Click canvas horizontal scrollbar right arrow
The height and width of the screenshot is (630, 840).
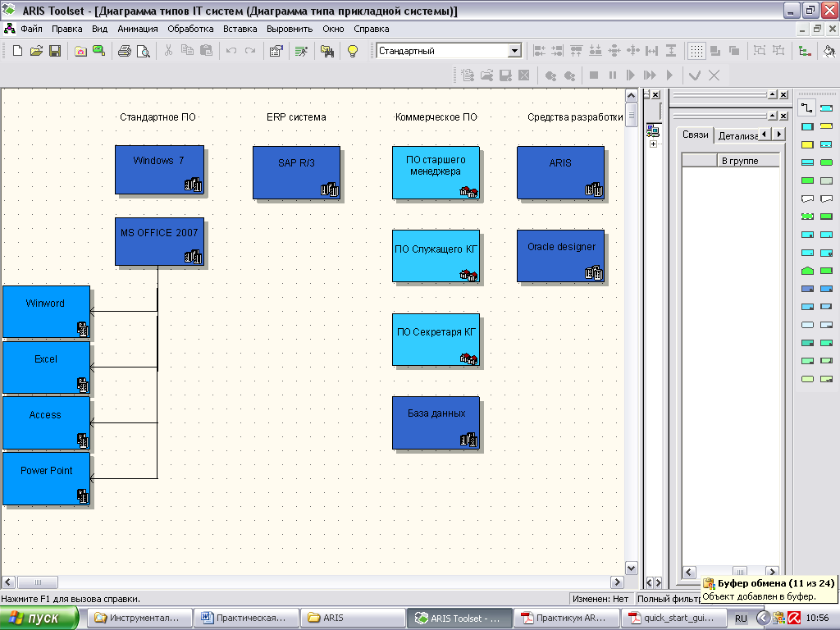tap(617, 582)
